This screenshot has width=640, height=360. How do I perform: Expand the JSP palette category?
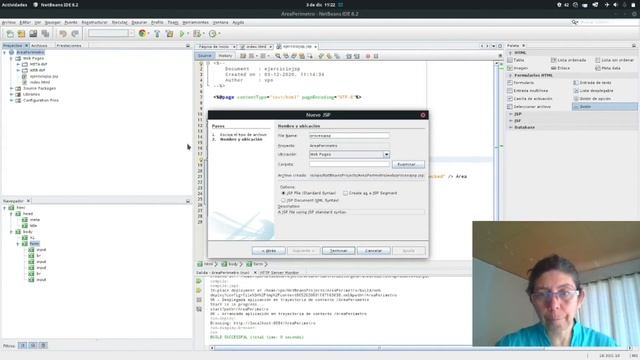(510, 114)
